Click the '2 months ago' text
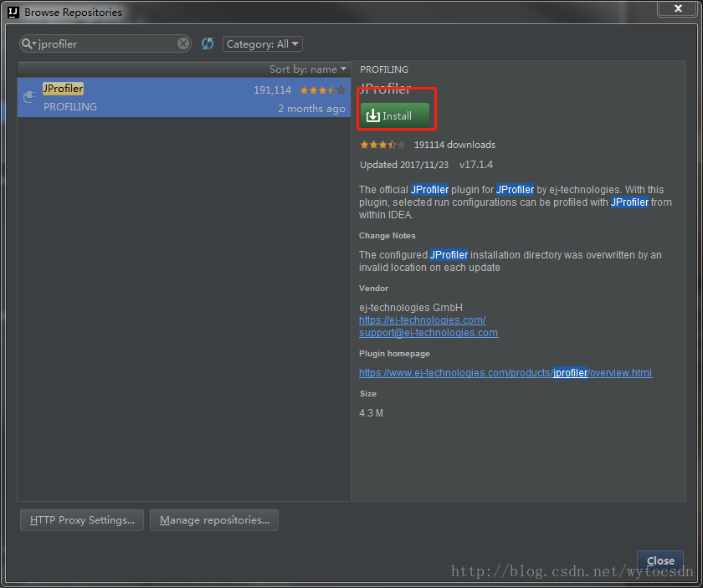Viewport: 703px width, 588px height. (x=311, y=109)
